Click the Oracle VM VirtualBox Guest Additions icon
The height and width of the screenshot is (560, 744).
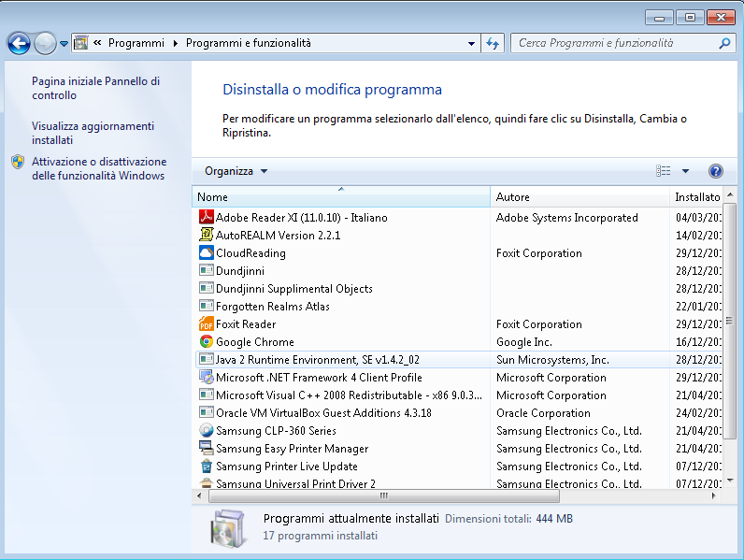(x=207, y=412)
